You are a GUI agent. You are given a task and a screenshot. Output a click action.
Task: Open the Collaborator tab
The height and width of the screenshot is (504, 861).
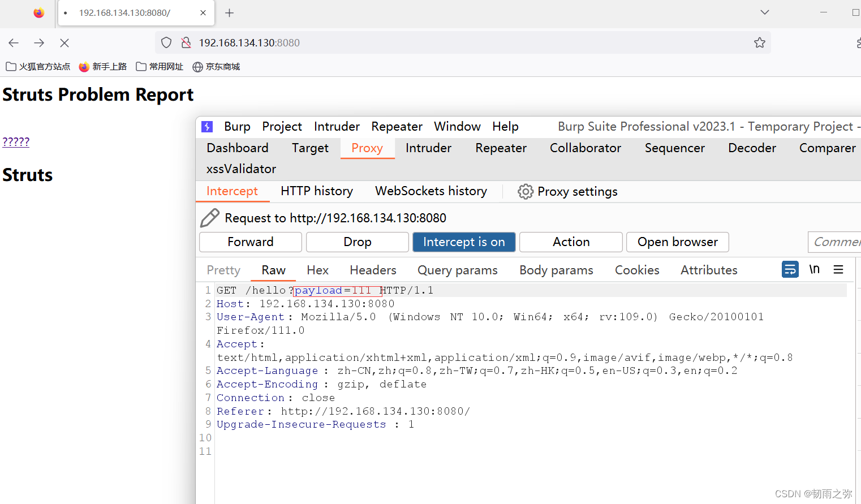(x=586, y=148)
